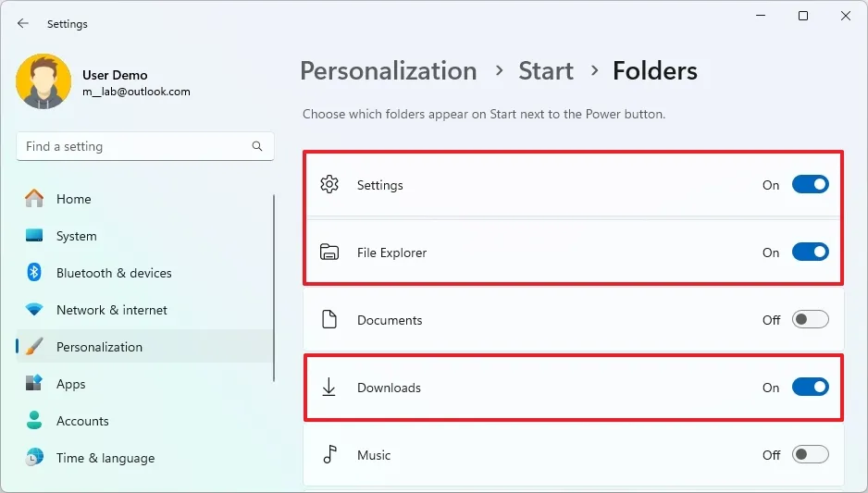868x493 pixels.
Task: Click the User Demo profile avatar
Action: [43, 82]
